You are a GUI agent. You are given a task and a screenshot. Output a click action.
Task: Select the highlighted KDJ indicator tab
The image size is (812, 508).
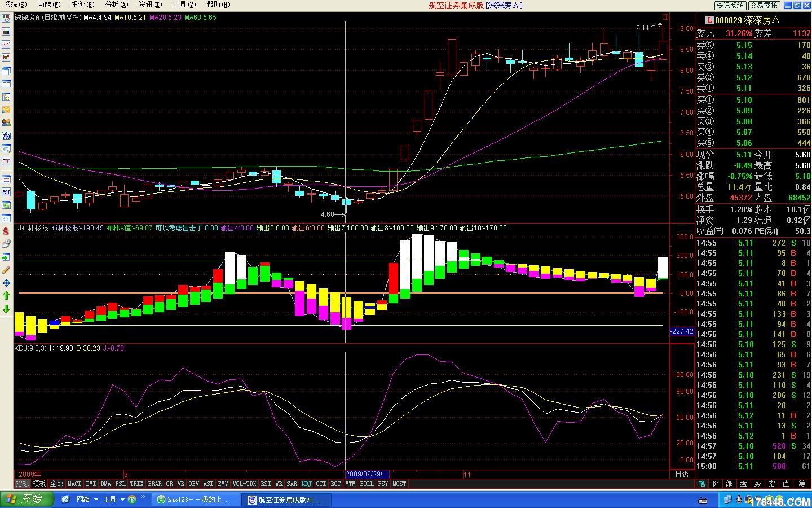pos(306,484)
